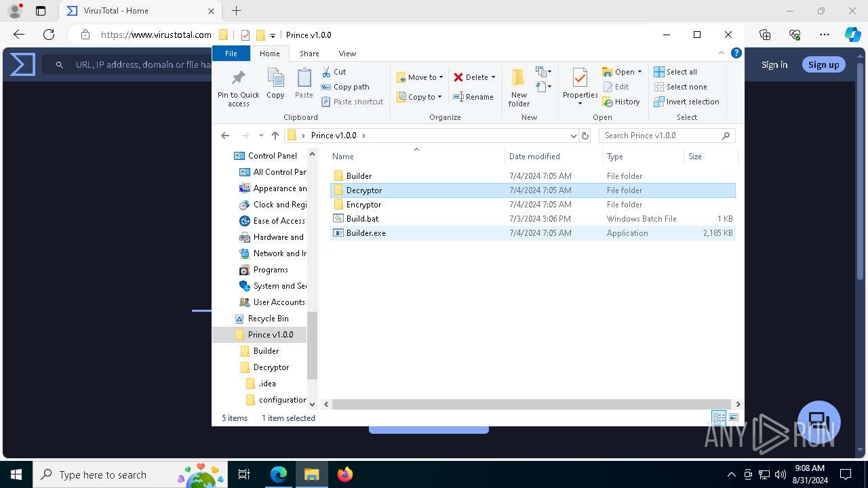Open the File ribbon tab
Screen dimensions: 868x488
coord(231,54)
